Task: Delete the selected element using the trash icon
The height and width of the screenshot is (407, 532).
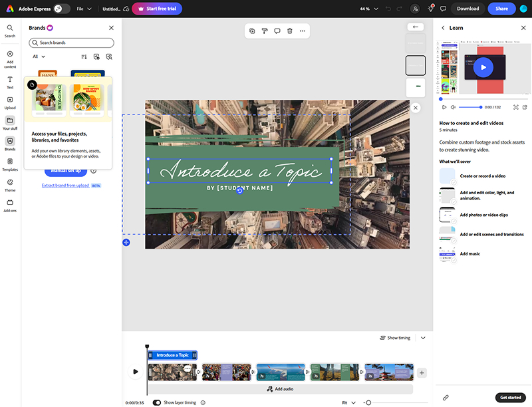Action: (289, 31)
